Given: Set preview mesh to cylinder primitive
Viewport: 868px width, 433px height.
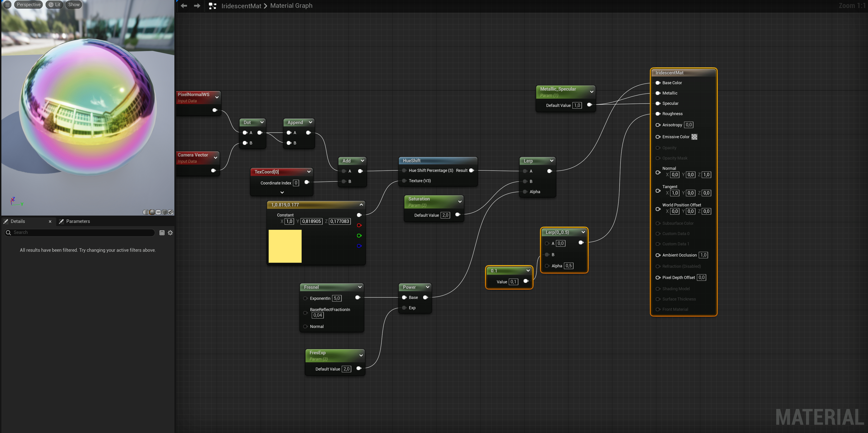Looking at the screenshot, I should point(146,212).
